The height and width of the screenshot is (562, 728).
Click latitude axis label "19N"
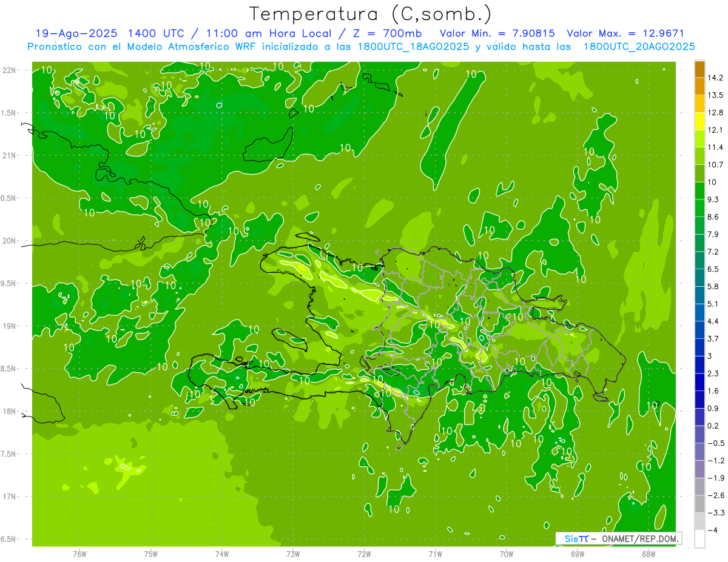tap(9, 326)
